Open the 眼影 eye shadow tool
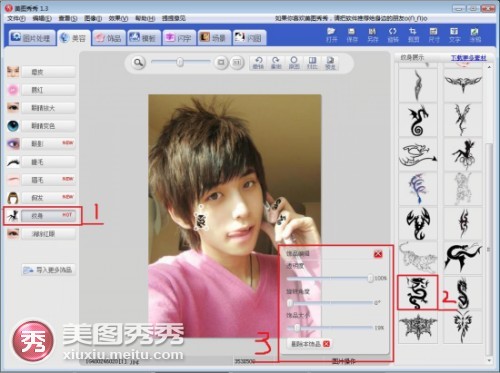This screenshot has height=373, width=500. pos(48,144)
